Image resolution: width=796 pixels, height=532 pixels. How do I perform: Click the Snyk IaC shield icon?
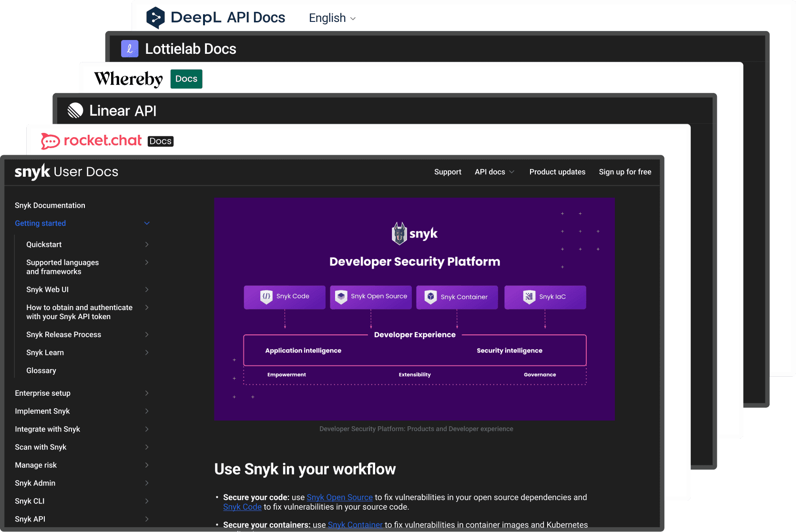point(529,297)
